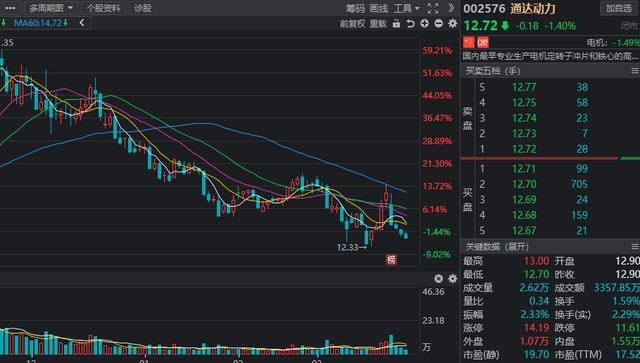Open the 关键数据 panel menu icon
This screenshot has width=640, height=363.
[635, 247]
